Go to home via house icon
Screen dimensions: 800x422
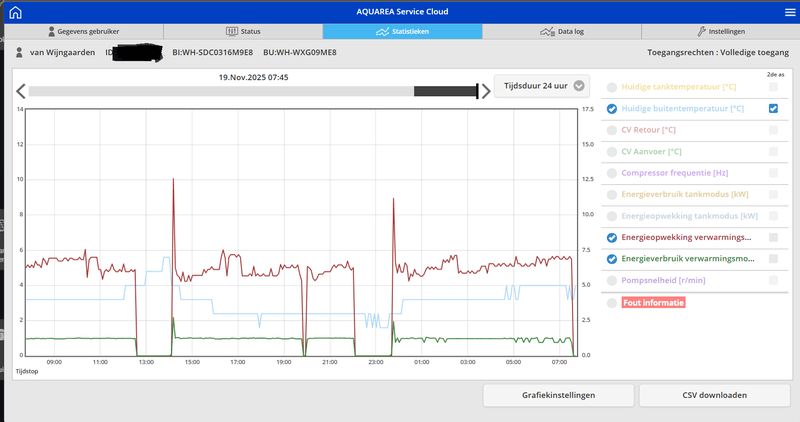pos(15,12)
